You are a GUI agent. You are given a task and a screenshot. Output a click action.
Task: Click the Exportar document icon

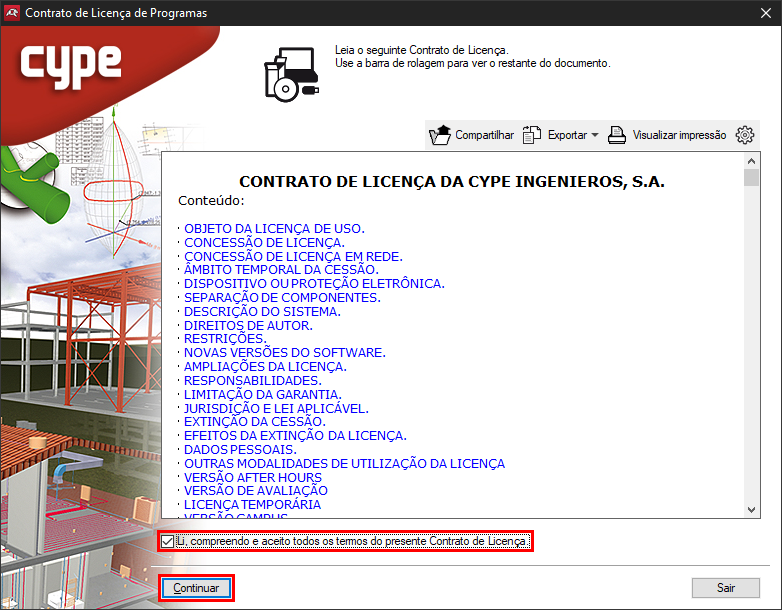[532, 135]
